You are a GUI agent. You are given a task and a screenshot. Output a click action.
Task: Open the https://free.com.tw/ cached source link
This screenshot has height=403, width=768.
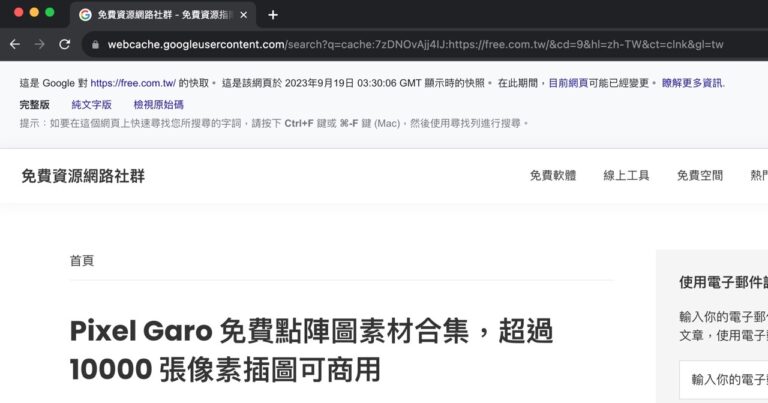coord(133,83)
